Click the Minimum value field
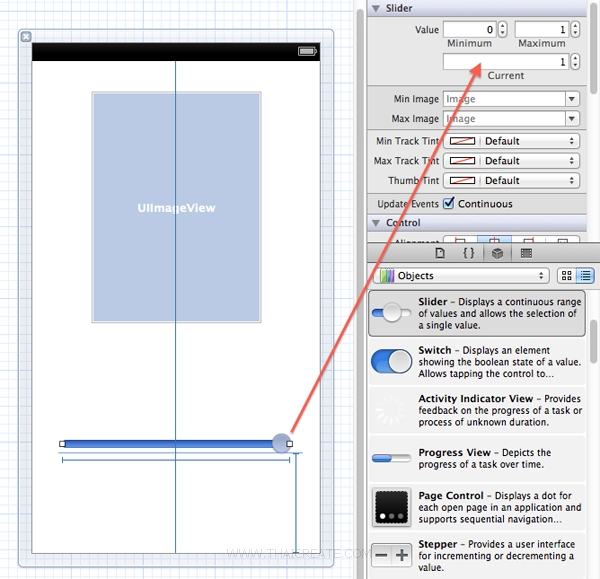The image size is (600, 579). 470,29
